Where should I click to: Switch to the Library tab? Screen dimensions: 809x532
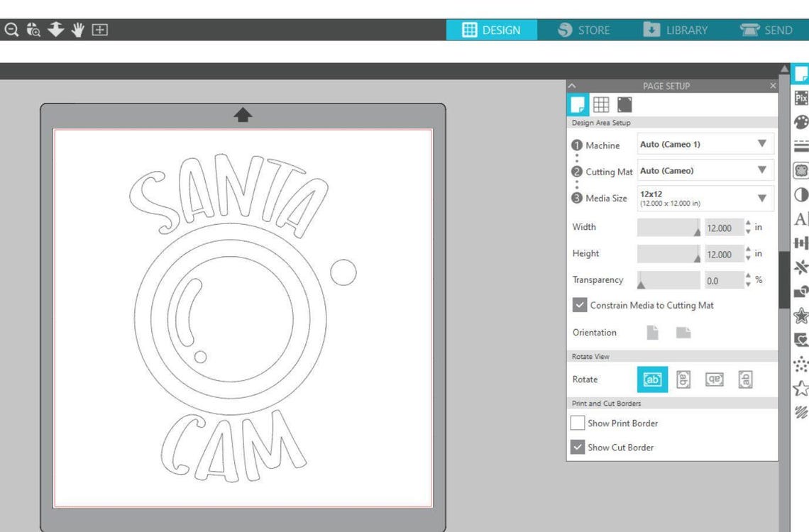676,30
